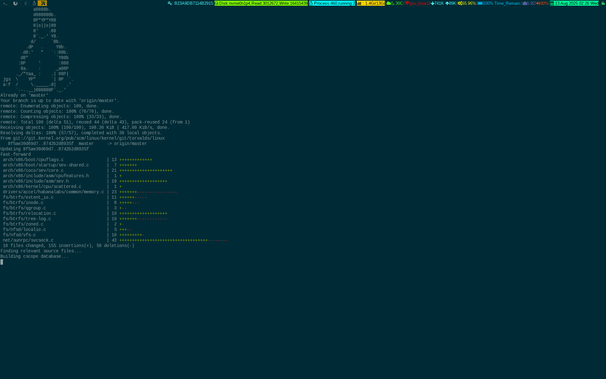
Task: Click fs/btrfs/inode.c file name
Action: [23, 203]
